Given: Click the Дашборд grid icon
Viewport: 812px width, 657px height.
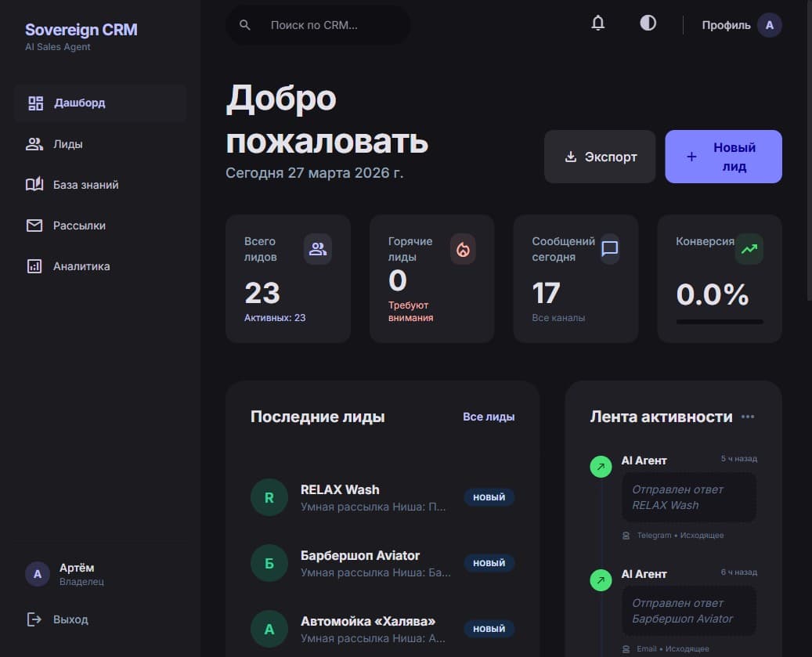Looking at the screenshot, I should (x=35, y=103).
